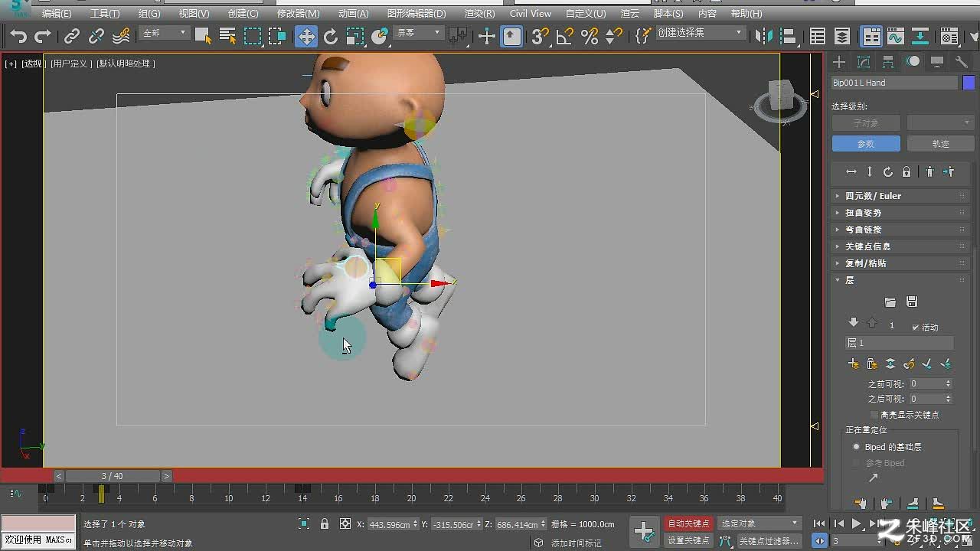Activate Select and Rotate tool
The height and width of the screenshot is (551, 980).
point(331,36)
